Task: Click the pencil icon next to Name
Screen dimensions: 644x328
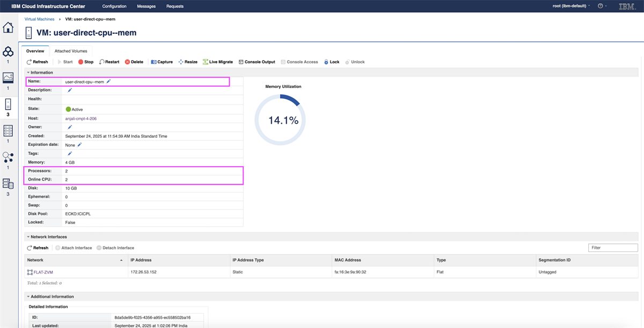Action: (x=108, y=81)
